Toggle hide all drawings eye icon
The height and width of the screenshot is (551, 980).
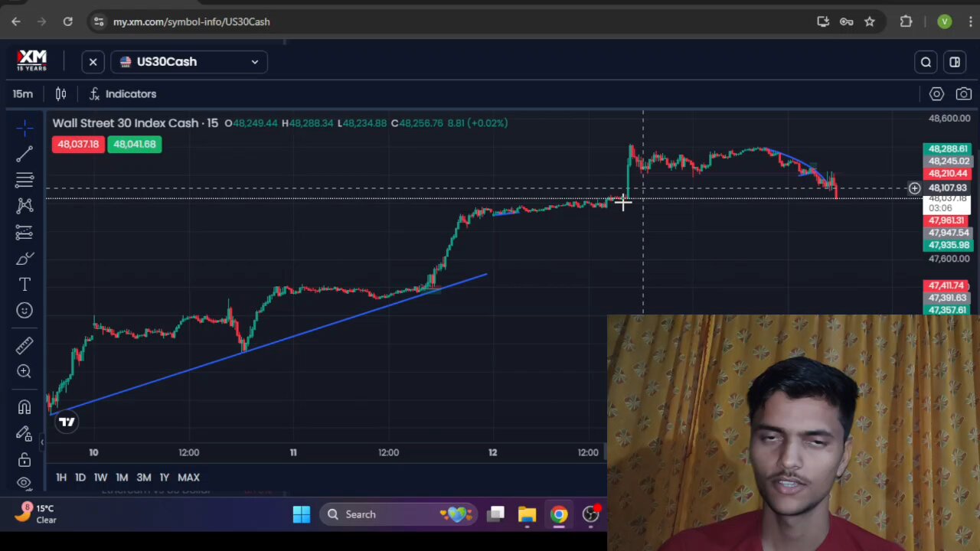point(24,484)
